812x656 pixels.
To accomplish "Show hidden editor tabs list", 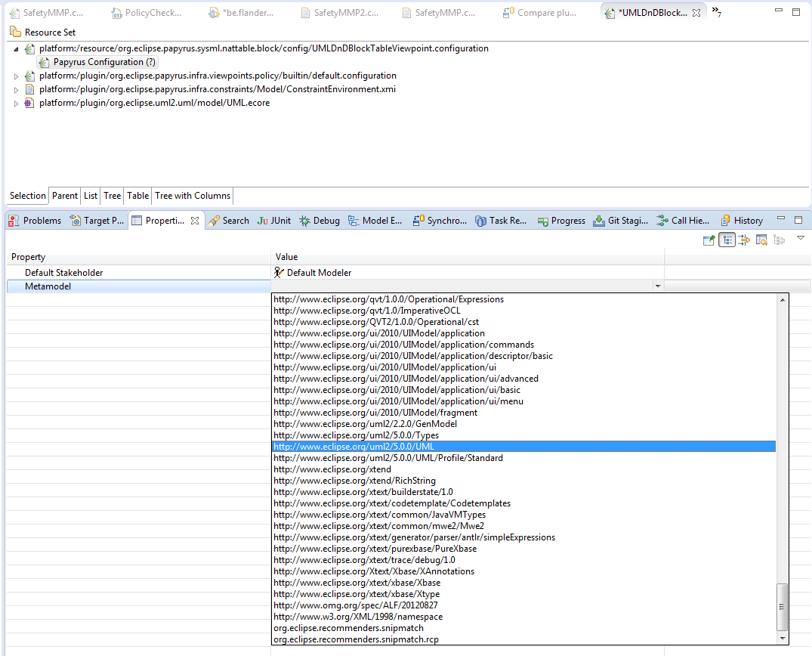I will (717, 11).
